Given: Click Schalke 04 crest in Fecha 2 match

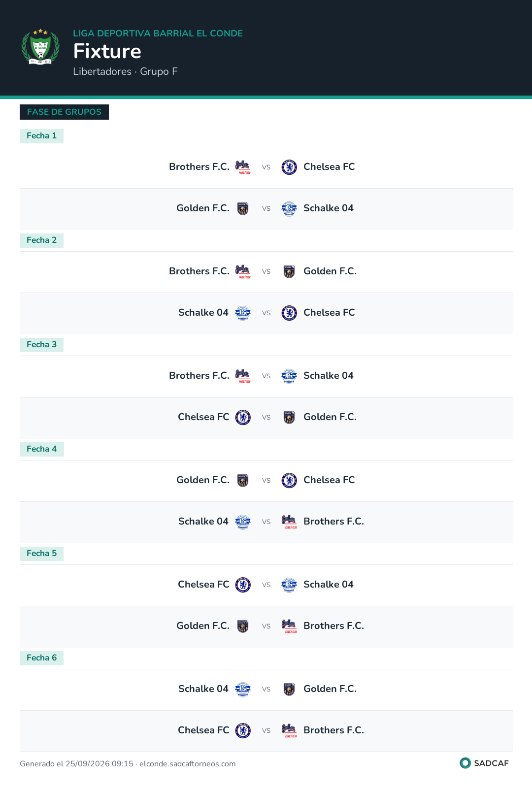Looking at the screenshot, I should [243, 313].
